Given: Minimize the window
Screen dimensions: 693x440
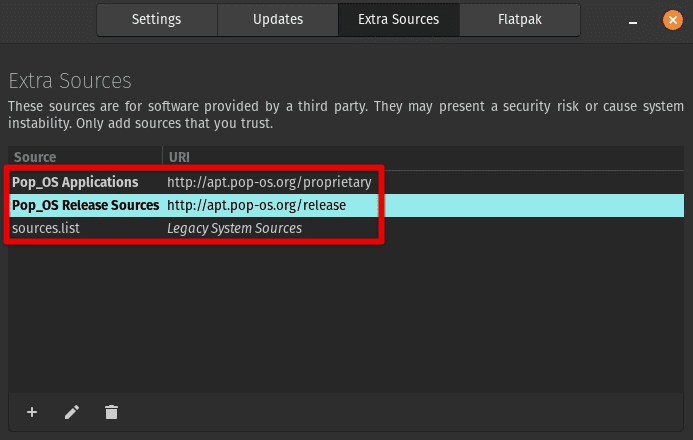Looking at the screenshot, I should pos(633,21).
